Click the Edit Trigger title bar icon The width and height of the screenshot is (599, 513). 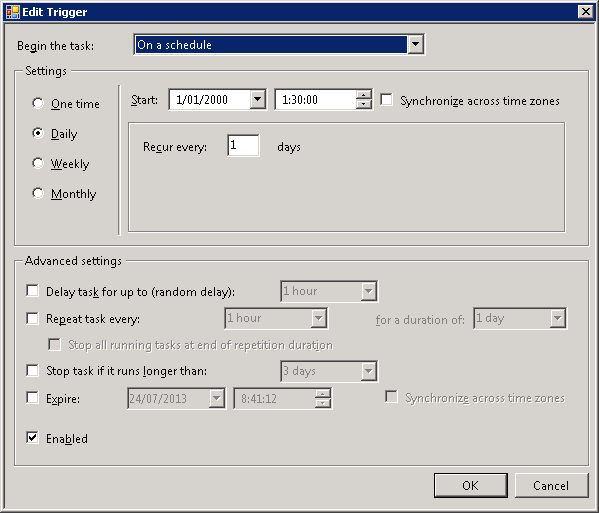(13, 12)
